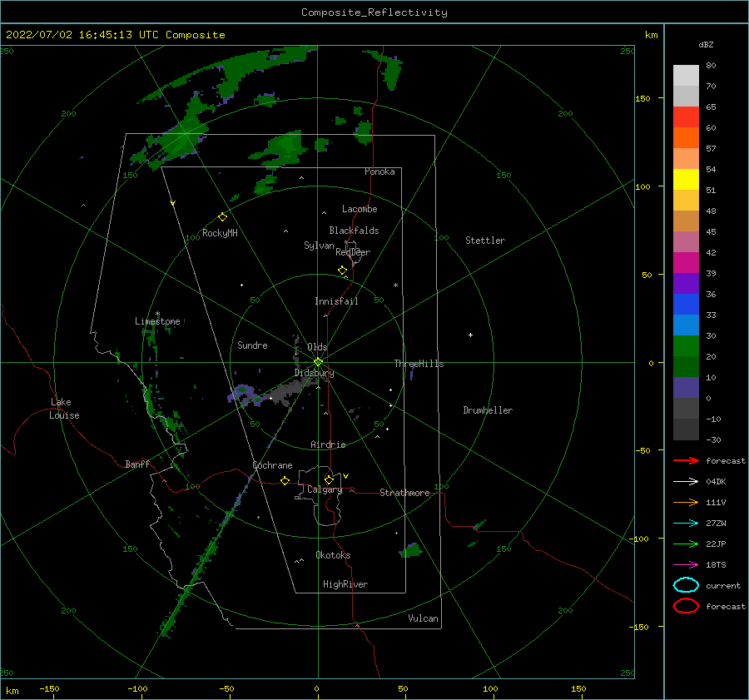Click the white asterisk marker above Limestone

point(157,315)
